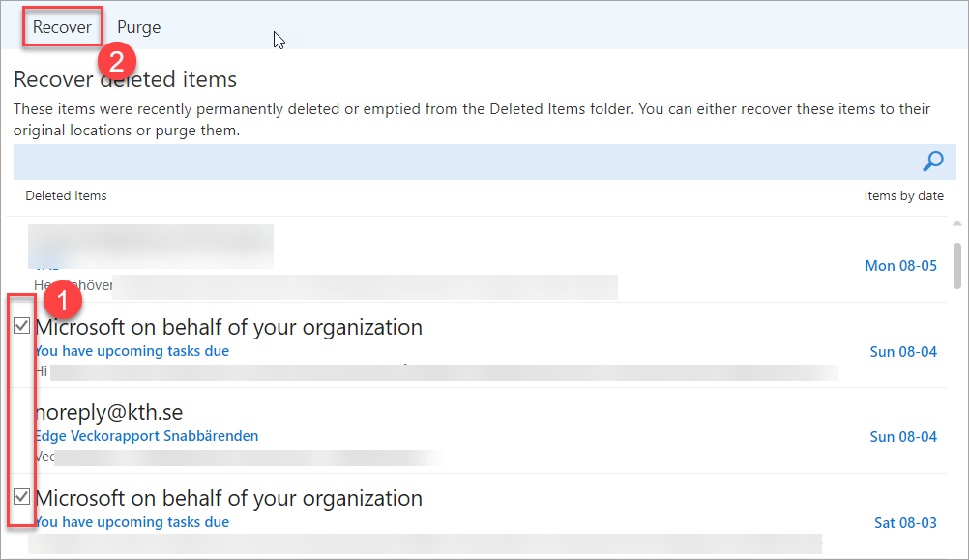
Task: Select Microsoft sender name on Sat 08-03 email
Action: (228, 498)
